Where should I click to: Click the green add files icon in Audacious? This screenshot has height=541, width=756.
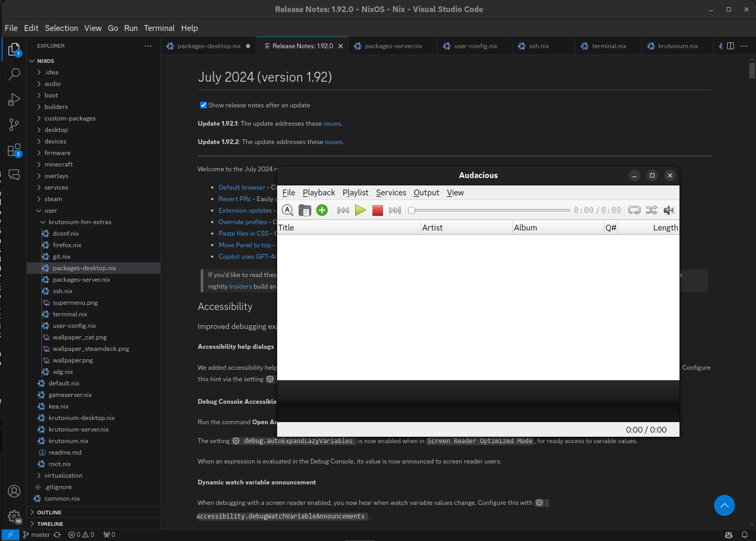click(322, 210)
